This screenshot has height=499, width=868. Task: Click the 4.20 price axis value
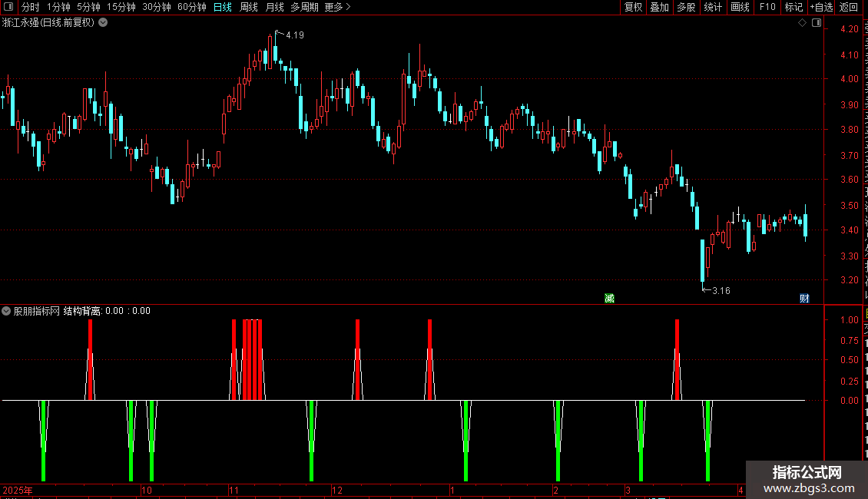point(849,29)
